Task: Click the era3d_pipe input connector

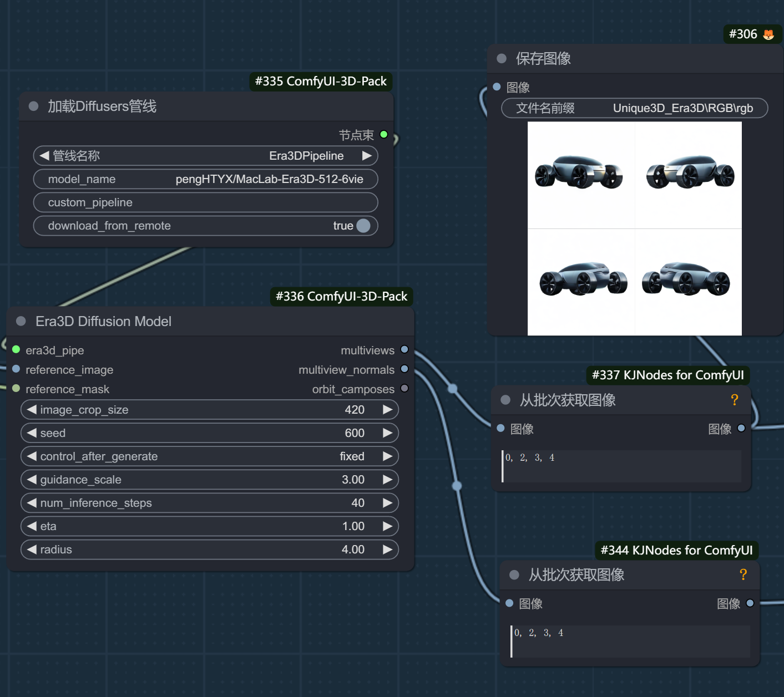Action: tap(16, 349)
